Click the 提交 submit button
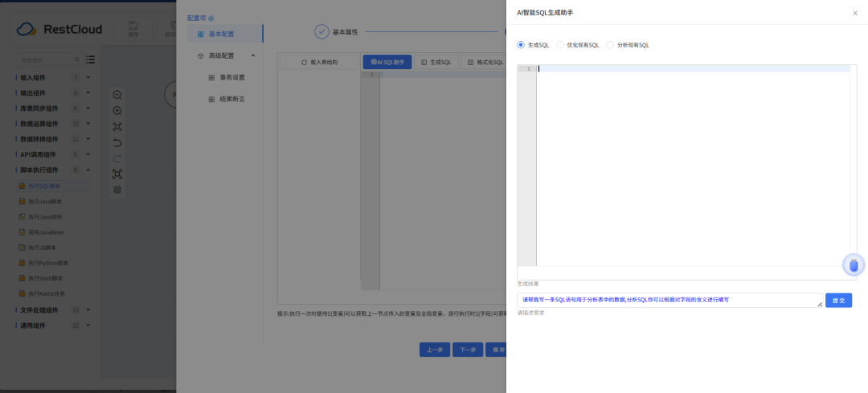Screen dimensions: 868x393 pos(838,300)
